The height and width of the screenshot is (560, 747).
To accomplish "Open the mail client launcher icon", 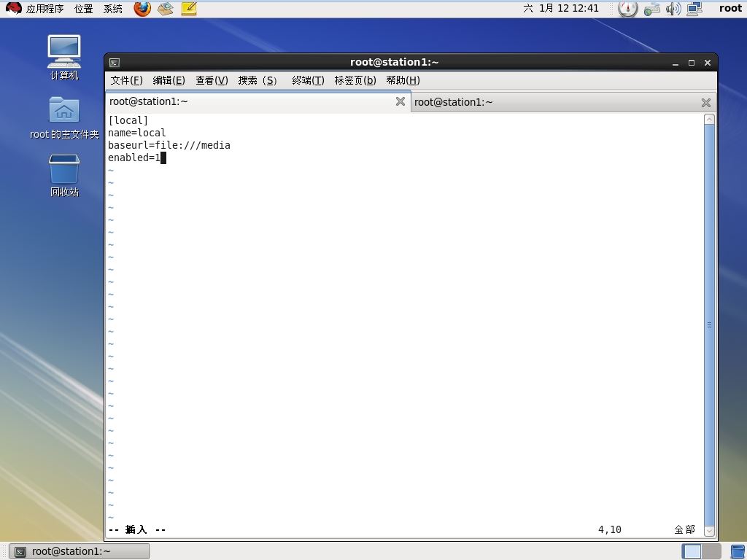I will coord(166,8).
